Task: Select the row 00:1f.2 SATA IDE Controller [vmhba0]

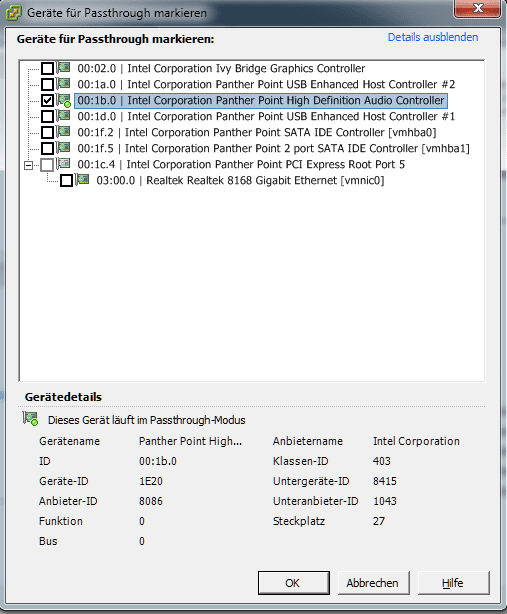Action: tap(257, 133)
